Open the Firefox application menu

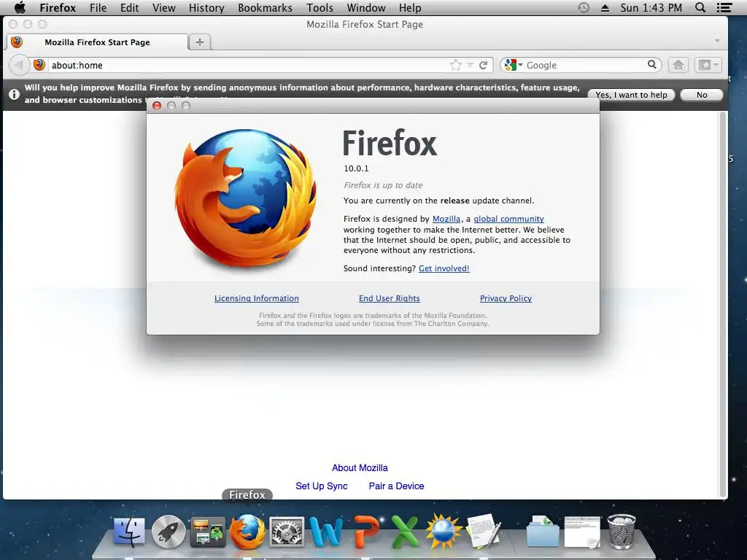(58, 7)
